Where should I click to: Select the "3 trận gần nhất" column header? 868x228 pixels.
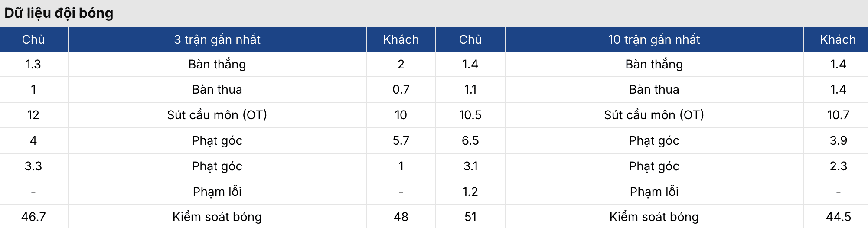coord(217,39)
